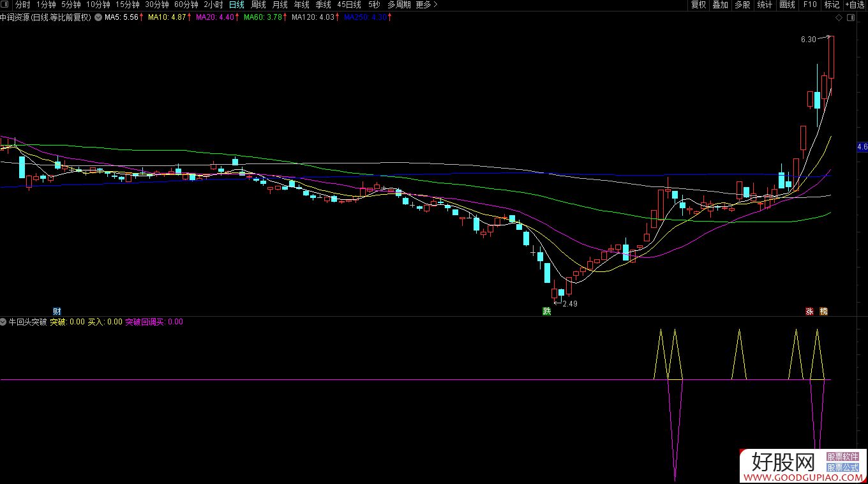Click the 统计 statistics button

click(765, 4)
